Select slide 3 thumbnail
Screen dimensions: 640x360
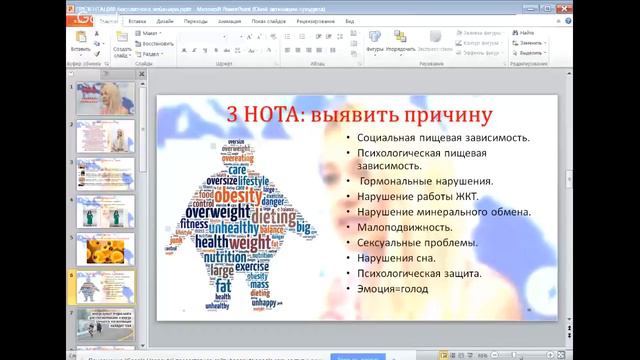pyautogui.click(x=105, y=174)
